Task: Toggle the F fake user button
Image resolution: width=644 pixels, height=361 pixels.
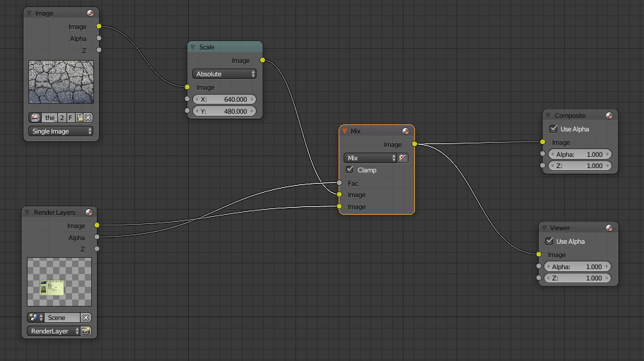Action: pyautogui.click(x=71, y=118)
